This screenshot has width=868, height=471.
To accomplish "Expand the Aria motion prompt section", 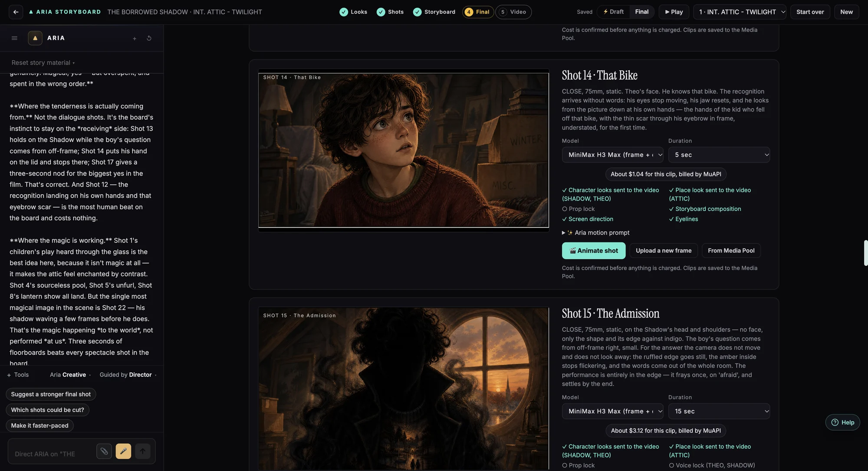I will 596,232.
